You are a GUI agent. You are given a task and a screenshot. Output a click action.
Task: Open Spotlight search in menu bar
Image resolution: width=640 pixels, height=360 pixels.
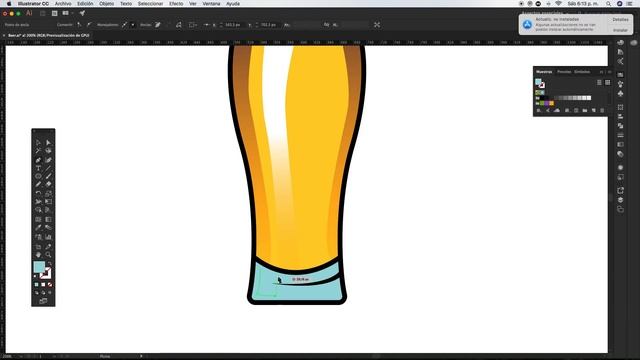(609, 3)
